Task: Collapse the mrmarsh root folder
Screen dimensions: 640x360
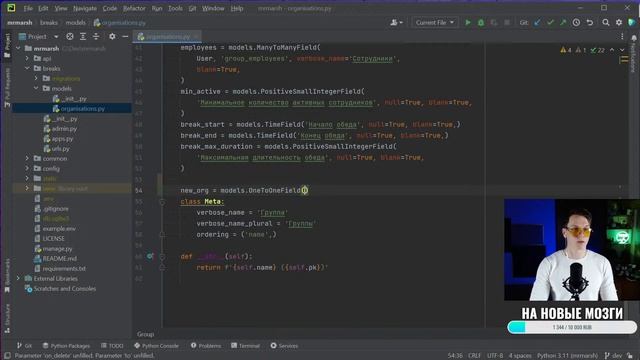Action: coord(18,48)
